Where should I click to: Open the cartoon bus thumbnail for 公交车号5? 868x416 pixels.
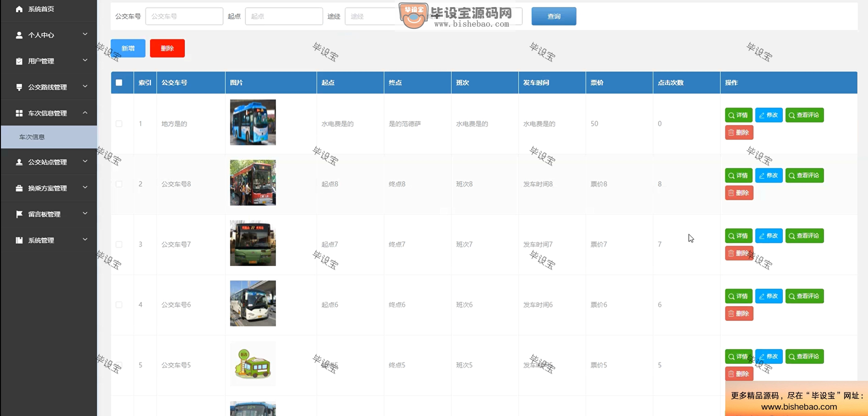pyautogui.click(x=253, y=364)
